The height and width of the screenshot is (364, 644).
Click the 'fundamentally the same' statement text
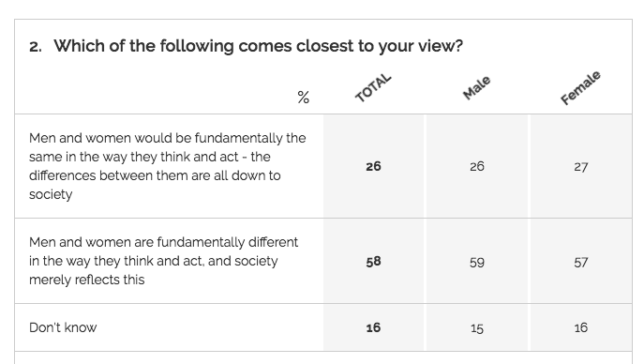(168, 166)
